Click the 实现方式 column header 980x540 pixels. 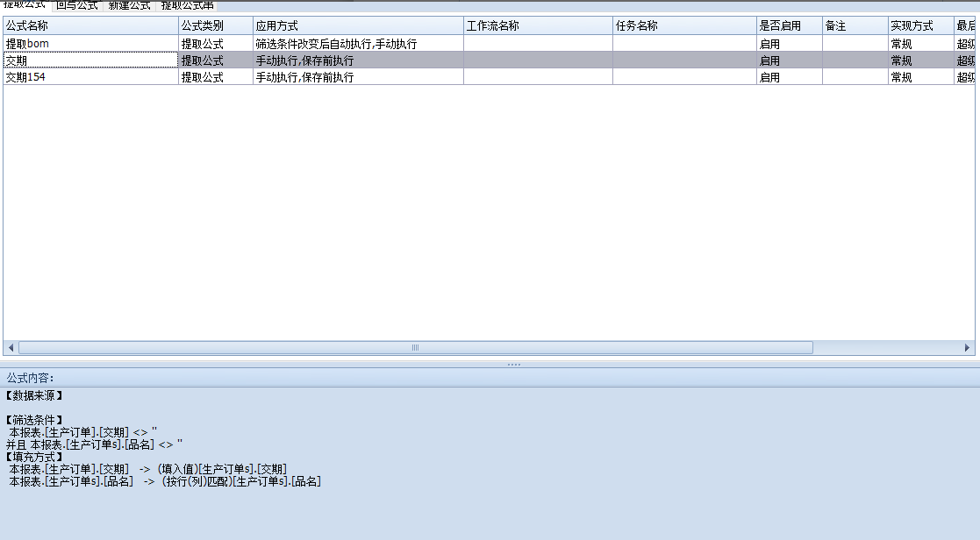point(920,26)
